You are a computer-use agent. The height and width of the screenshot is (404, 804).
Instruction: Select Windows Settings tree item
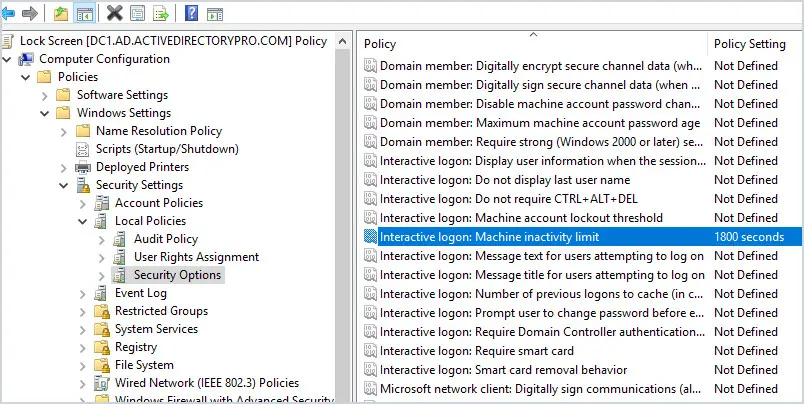coord(124,113)
